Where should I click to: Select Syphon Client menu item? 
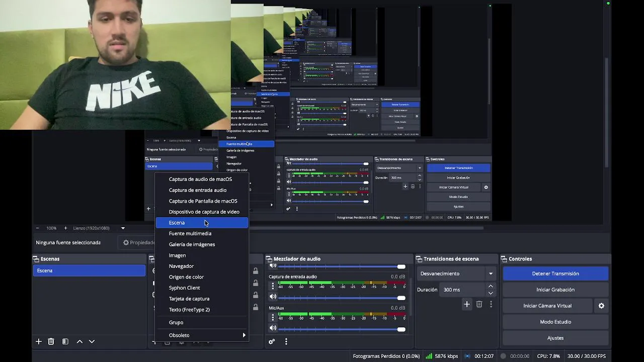pyautogui.click(x=202, y=288)
